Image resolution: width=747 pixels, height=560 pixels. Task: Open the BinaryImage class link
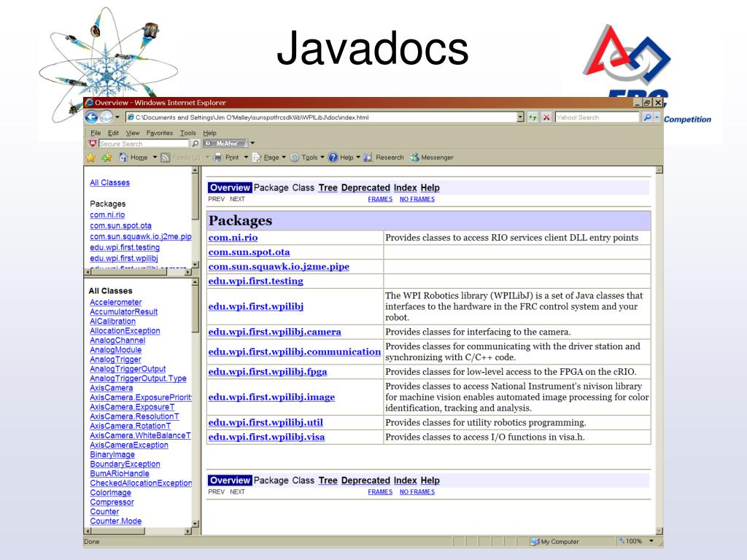click(x=112, y=455)
